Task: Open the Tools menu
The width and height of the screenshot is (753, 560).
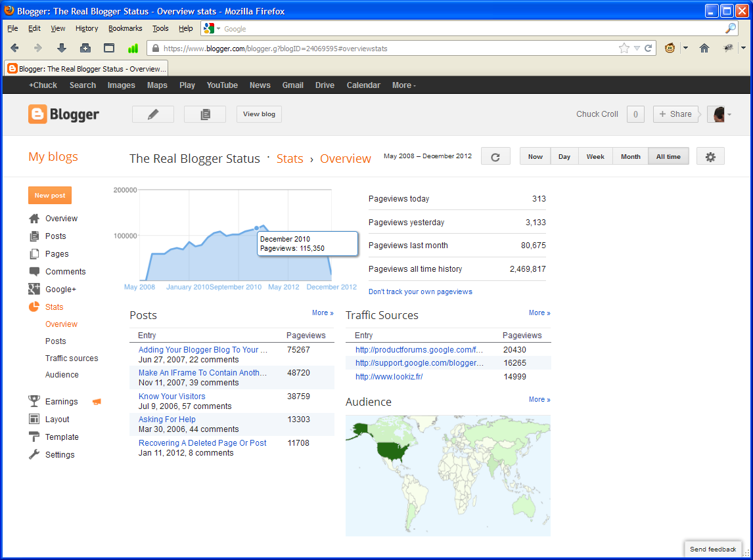Action: pos(160,28)
